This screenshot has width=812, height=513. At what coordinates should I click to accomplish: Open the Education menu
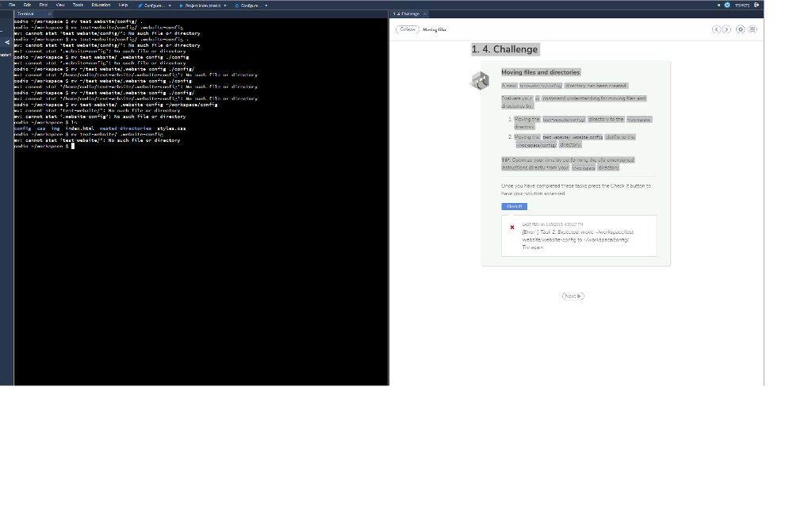(x=100, y=5)
